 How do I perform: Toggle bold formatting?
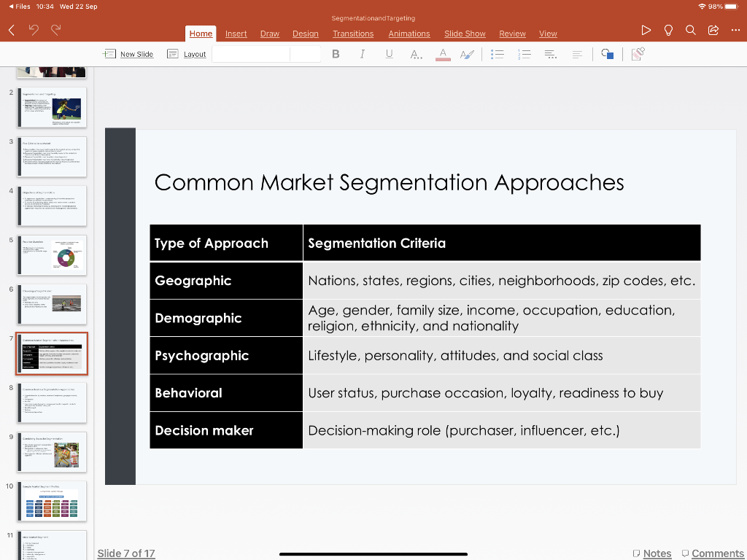[x=336, y=54]
